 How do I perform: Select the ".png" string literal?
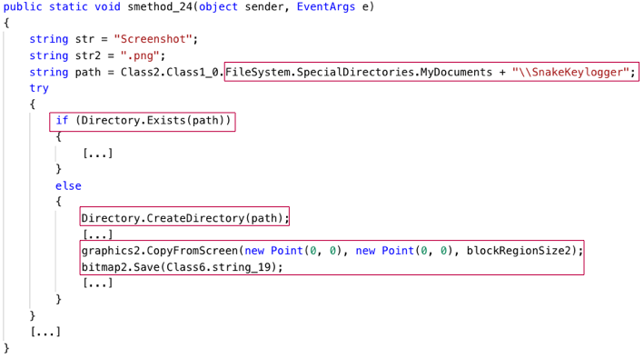tap(140, 55)
